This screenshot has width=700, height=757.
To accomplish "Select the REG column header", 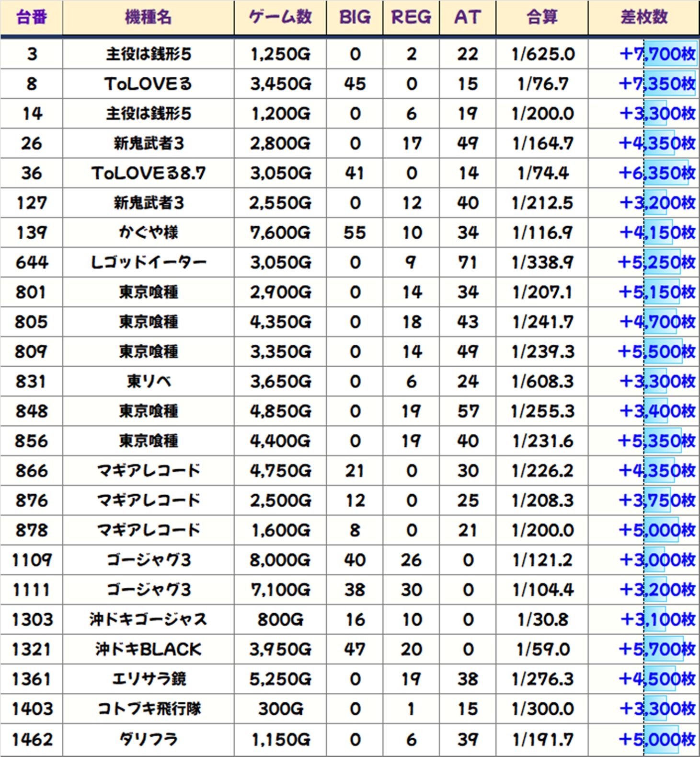I will [411, 17].
